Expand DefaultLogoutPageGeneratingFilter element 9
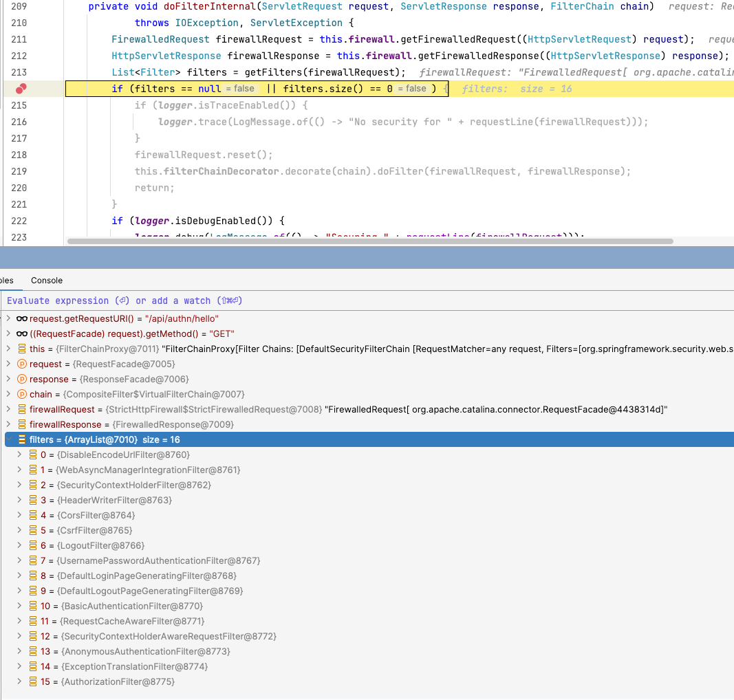734x700 pixels. coord(19,591)
